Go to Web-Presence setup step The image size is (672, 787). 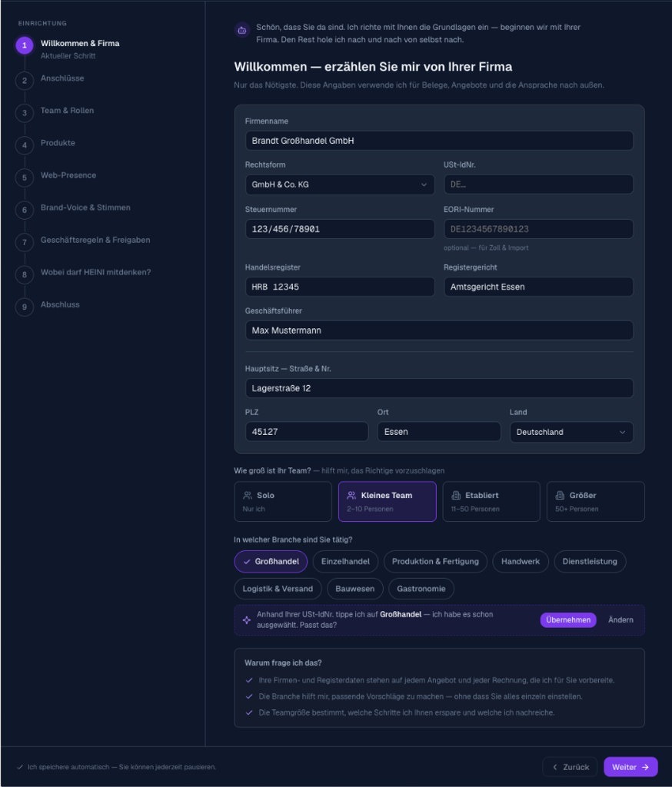pos(68,175)
